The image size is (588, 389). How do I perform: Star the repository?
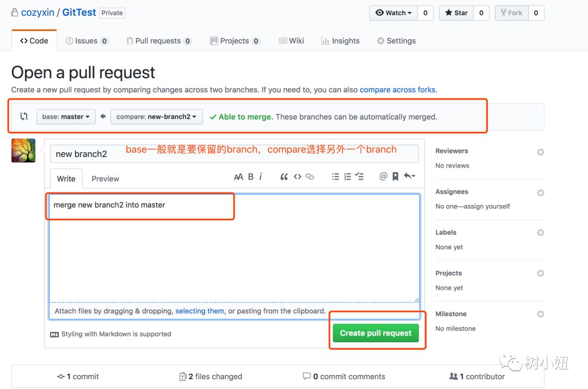[x=456, y=13]
